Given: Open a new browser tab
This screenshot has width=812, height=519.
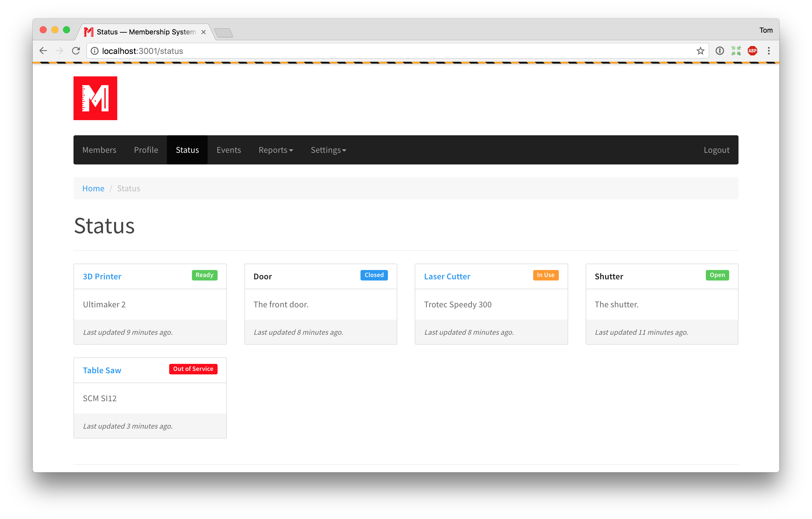Looking at the screenshot, I should coord(223,33).
